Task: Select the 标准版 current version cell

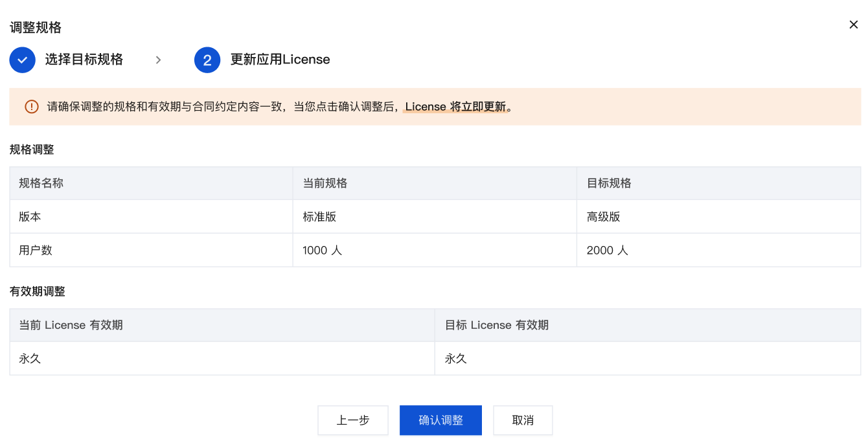Action: (x=320, y=217)
